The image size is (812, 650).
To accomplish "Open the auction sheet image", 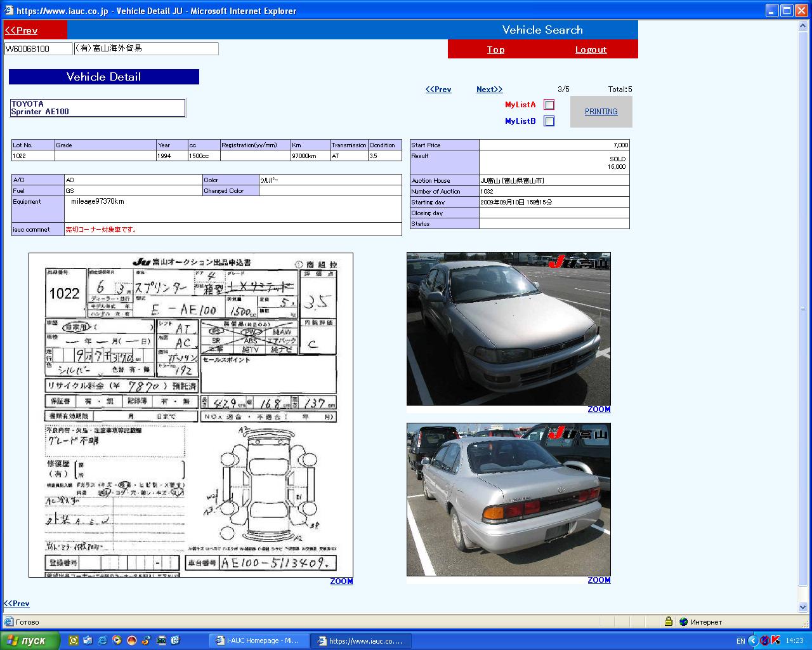I will pos(191,415).
